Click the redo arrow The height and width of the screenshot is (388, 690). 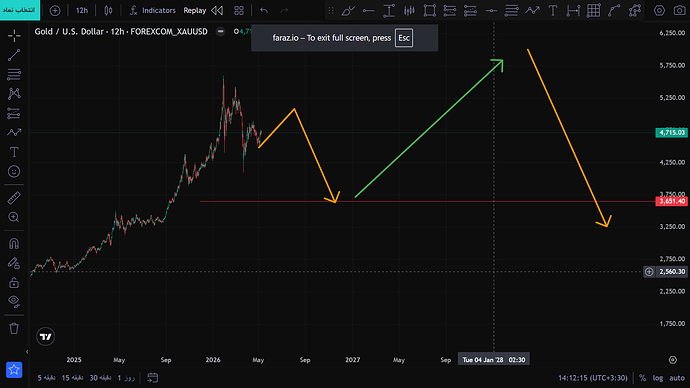[284, 10]
